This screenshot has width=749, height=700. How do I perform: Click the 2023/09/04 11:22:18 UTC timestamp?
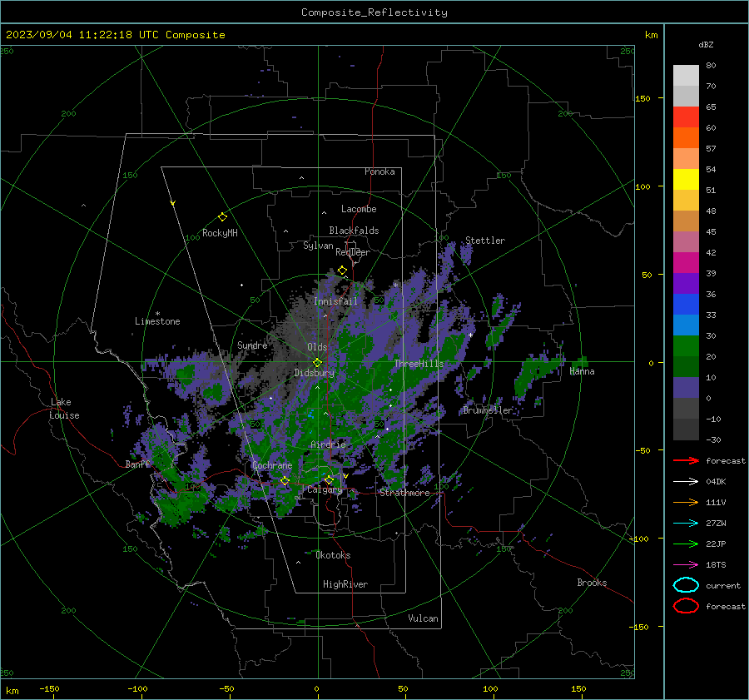115,35
